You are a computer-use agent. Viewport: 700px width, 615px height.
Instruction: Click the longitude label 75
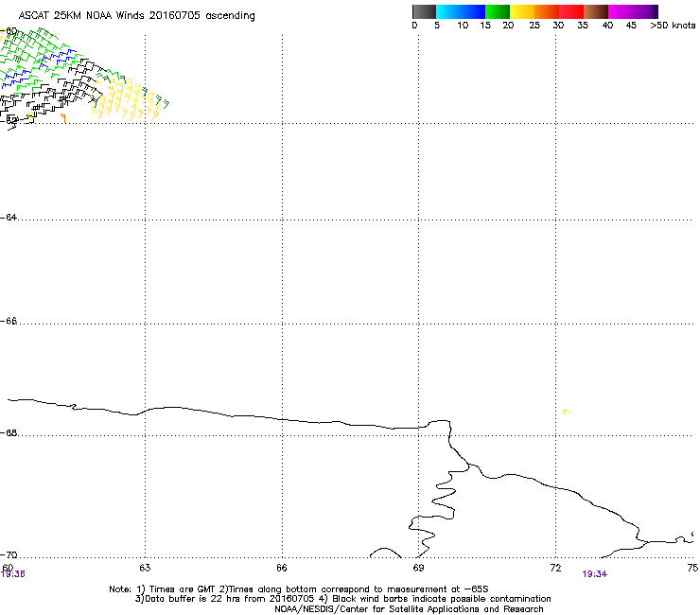(692, 568)
